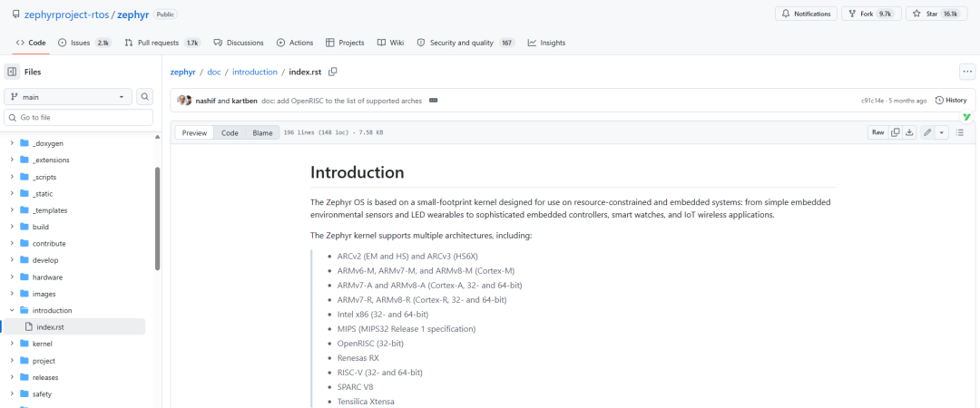Switch file view to Code
Screen dimensions: 980x408
230,132
